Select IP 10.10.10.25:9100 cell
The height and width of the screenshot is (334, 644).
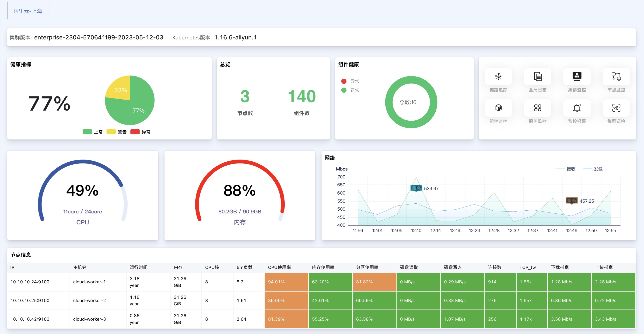(x=38, y=300)
